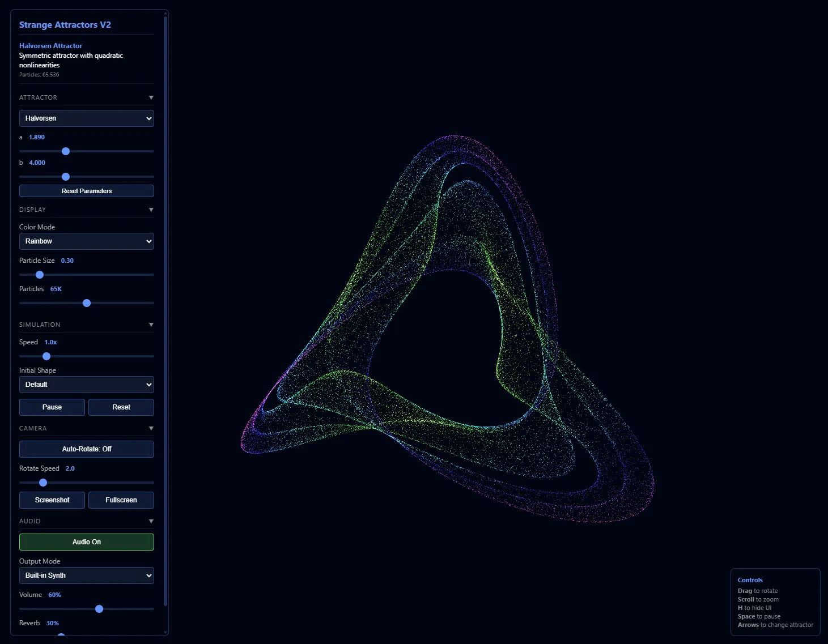The height and width of the screenshot is (644, 828).
Task: Enable Auto-Rotate for the camera
Action: 86,449
